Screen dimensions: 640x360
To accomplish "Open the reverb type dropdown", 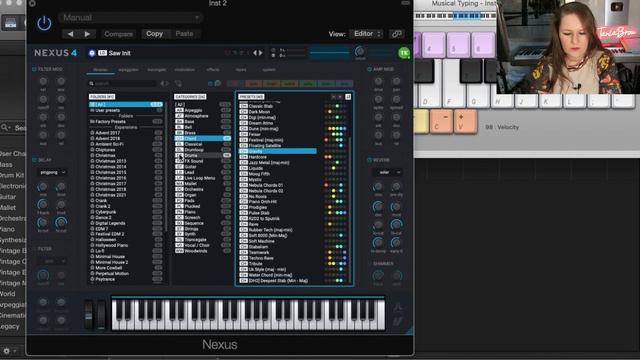I will click(x=387, y=173).
